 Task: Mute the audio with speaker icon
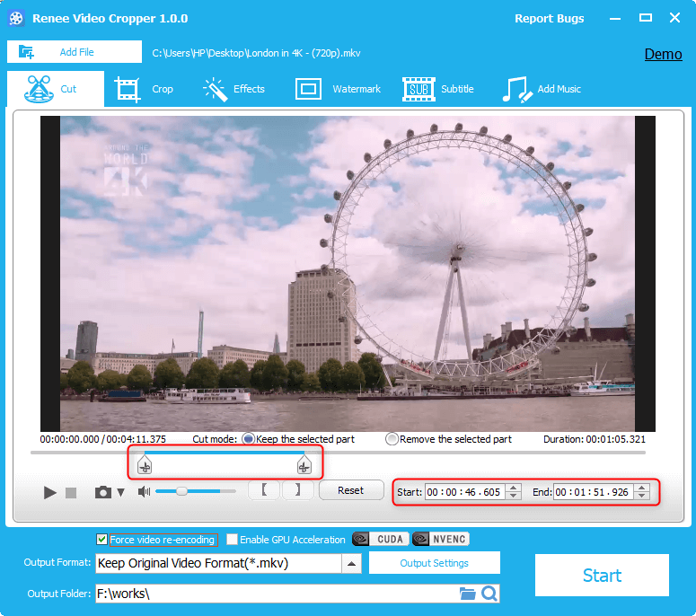pos(144,491)
